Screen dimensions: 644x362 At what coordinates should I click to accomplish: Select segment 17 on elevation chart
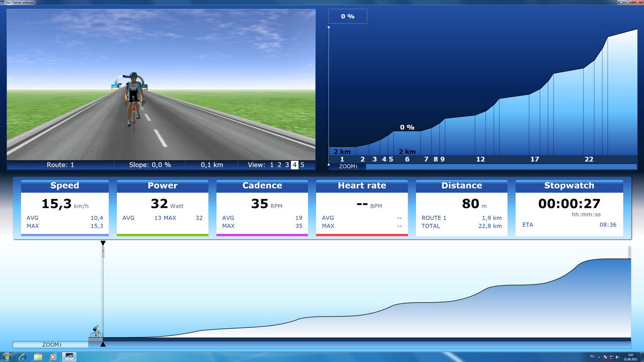534,159
